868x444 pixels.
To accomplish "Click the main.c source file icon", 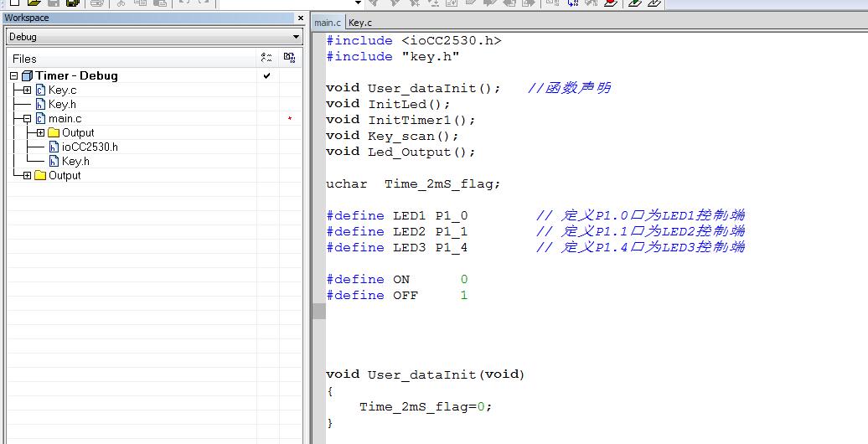I will [40, 118].
